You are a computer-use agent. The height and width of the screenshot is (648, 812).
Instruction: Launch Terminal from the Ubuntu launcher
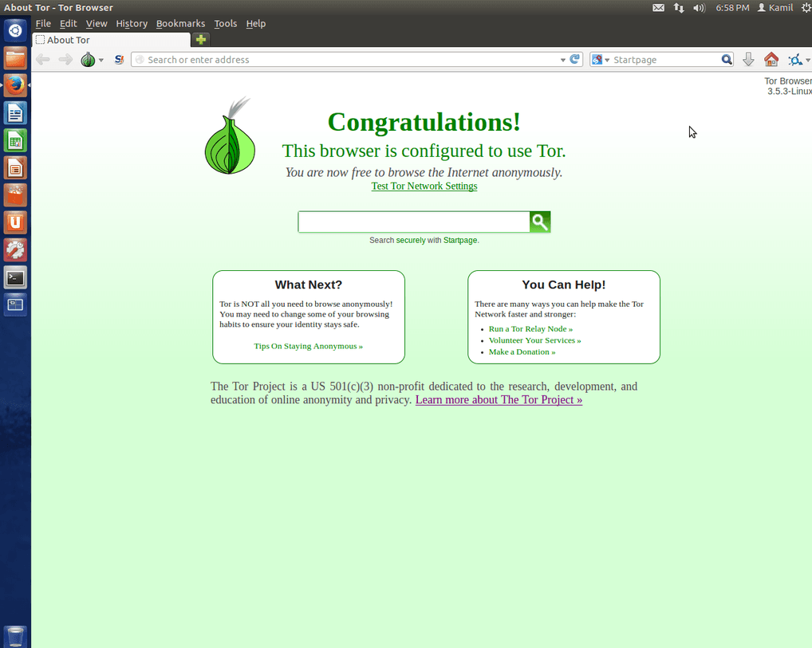click(x=15, y=277)
